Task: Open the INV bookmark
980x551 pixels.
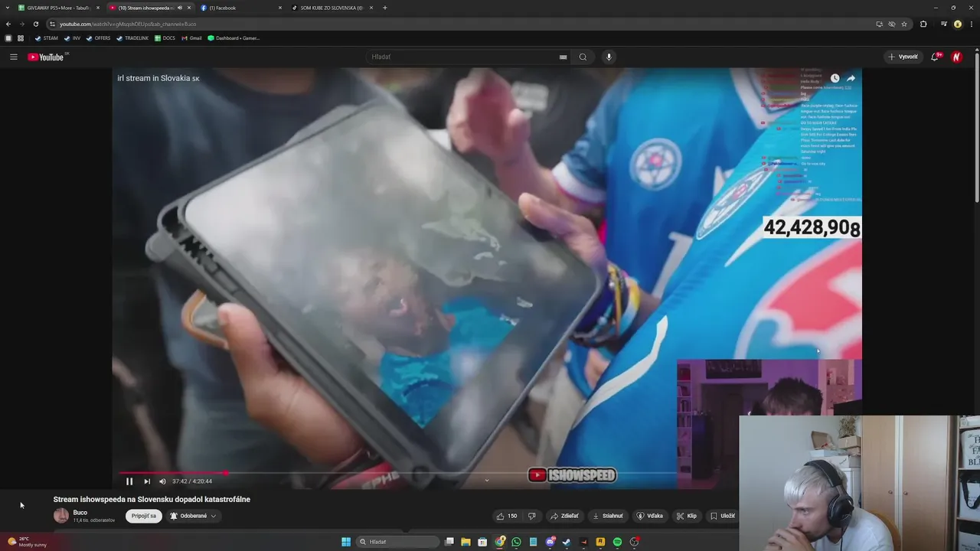Action: tap(73, 37)
